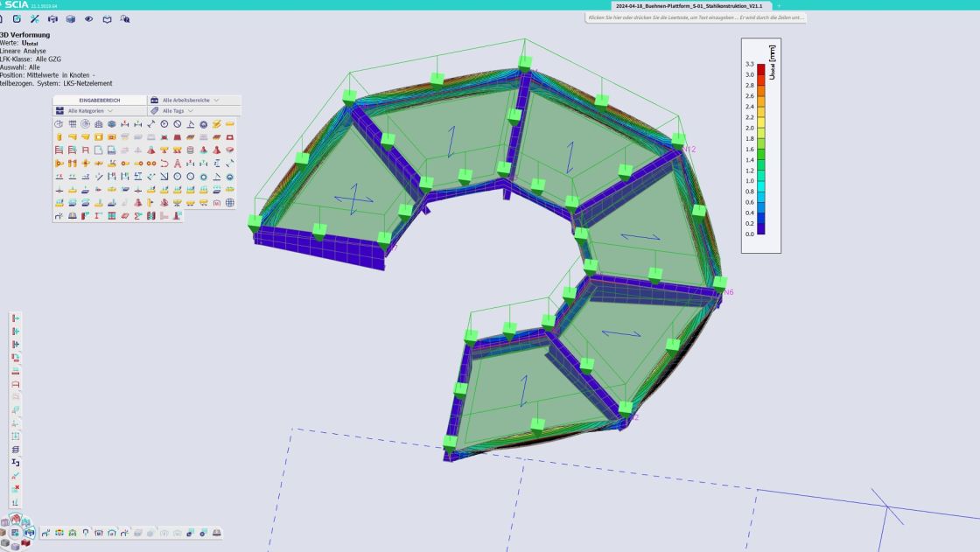Click the plus button to add new tab

[779, 5]
